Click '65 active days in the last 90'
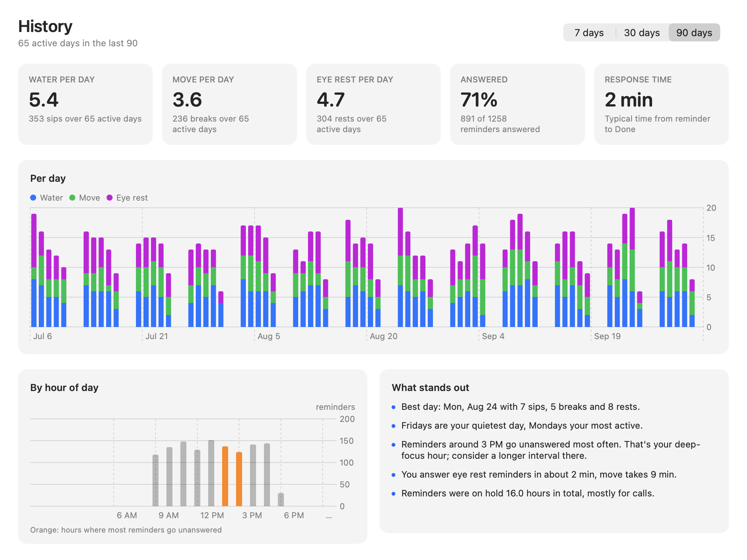 click(78, 43)
